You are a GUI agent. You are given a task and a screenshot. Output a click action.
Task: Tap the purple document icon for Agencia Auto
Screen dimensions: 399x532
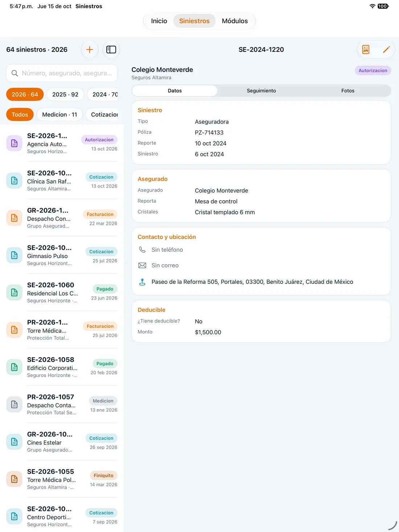click(15, 143)
